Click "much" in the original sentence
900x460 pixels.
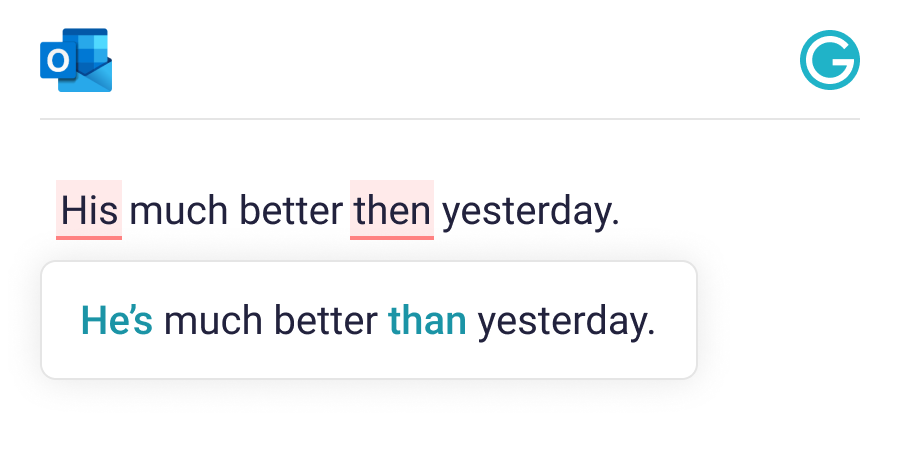(172, 211)
